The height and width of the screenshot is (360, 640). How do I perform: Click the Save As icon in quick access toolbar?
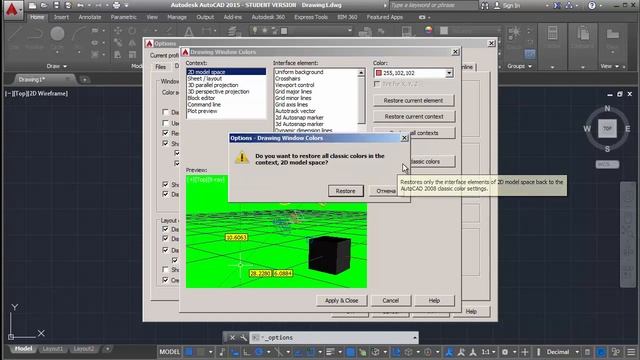pos(68,6)
